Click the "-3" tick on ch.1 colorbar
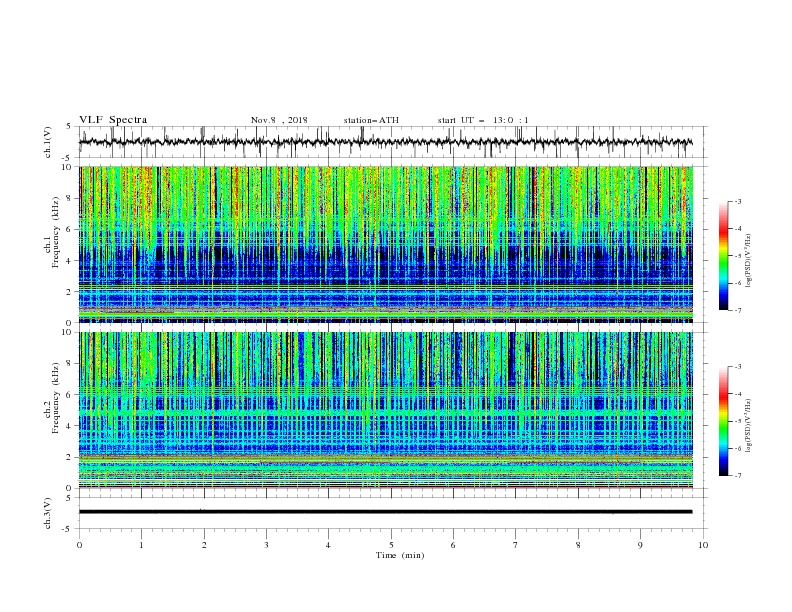 (737, 201)
